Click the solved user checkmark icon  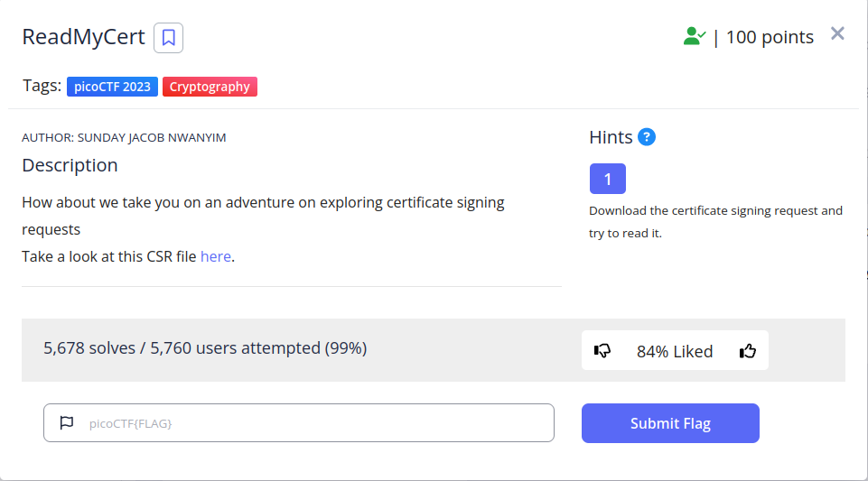pos(694,36)
